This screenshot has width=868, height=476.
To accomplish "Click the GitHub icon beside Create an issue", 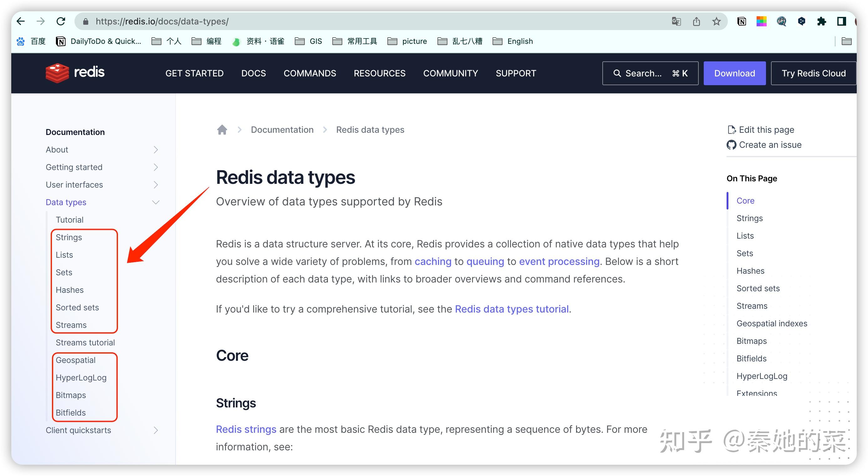I will (x=731, y=145).
